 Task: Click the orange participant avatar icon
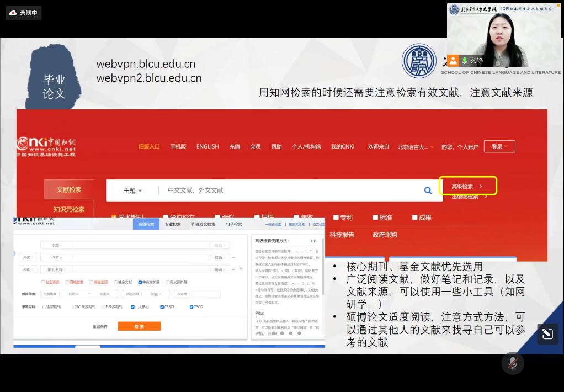coord(453,61)
